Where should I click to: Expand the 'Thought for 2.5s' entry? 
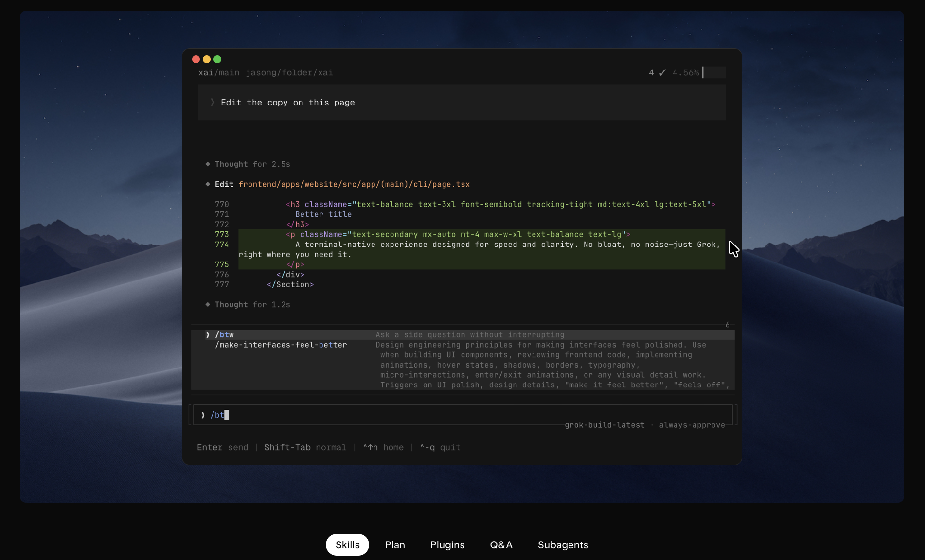252,164
